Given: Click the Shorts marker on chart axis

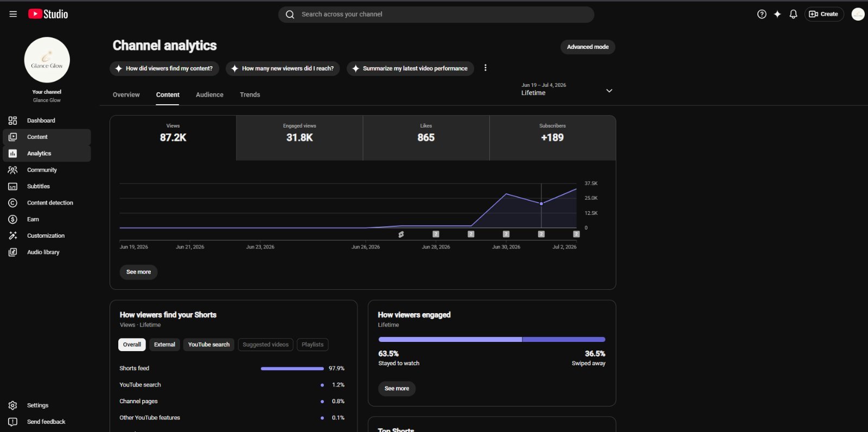Looking at the screenshot, I should pyautogui.click(x=401, y=234).
